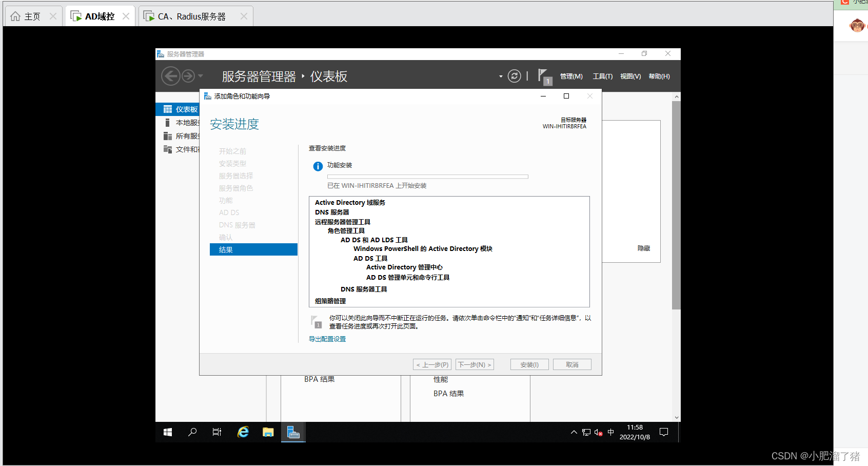Open the notifications flag icon in header
The width and height of the screenshot is (868, 466).
coord(544,76)
